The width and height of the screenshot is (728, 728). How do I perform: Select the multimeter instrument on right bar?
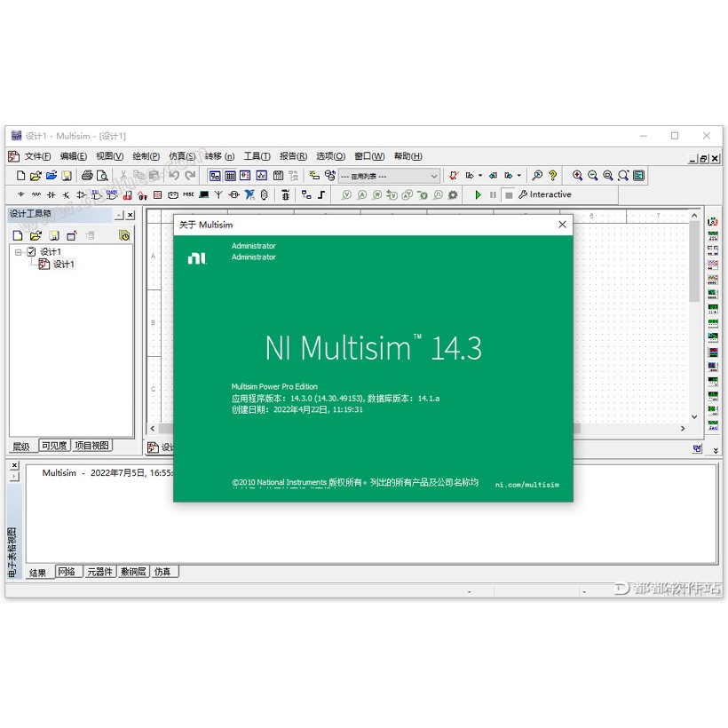[713, 221]
